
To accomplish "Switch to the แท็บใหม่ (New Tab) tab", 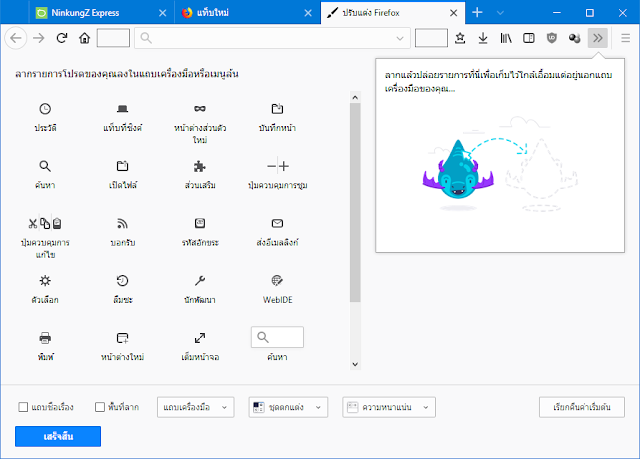I will point(247,13).
